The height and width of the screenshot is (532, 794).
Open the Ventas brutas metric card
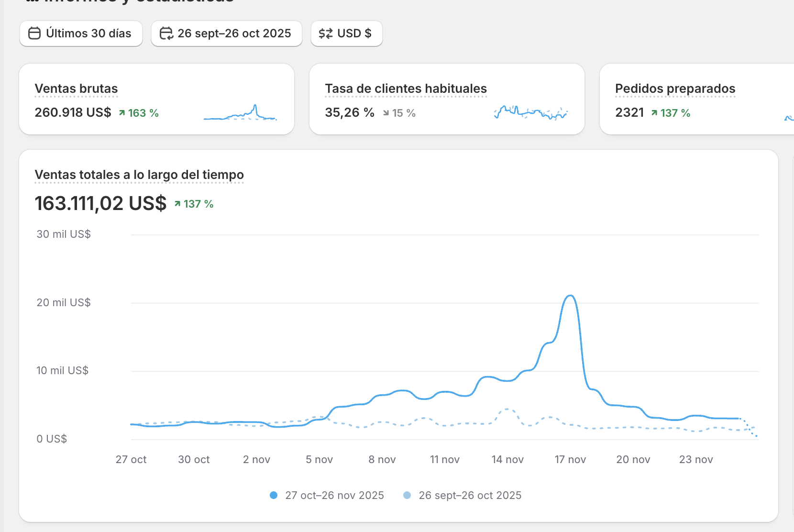156,99
